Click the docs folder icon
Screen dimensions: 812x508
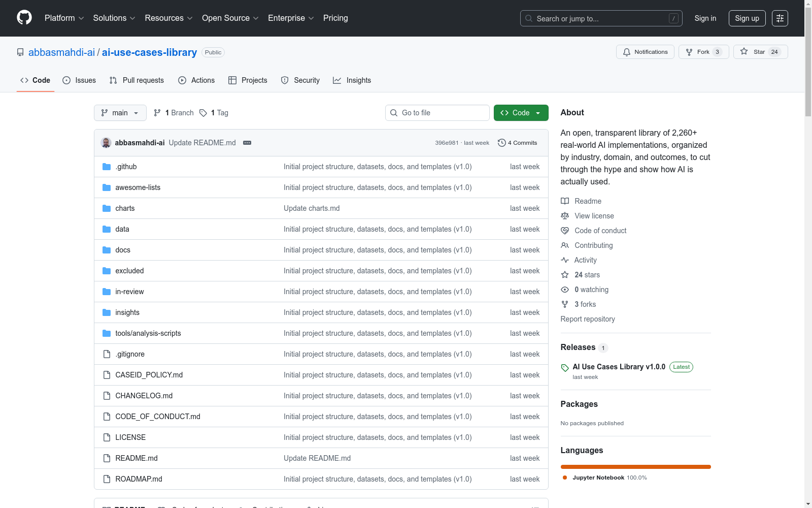(107, 250)
